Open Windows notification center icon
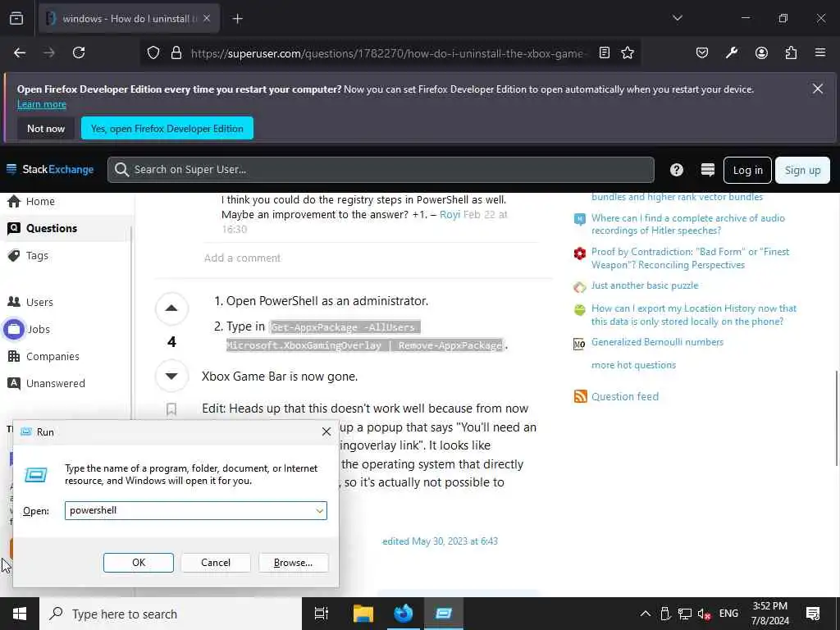The width and height of the screenshot is (840, 630). [x=813, y=614]
